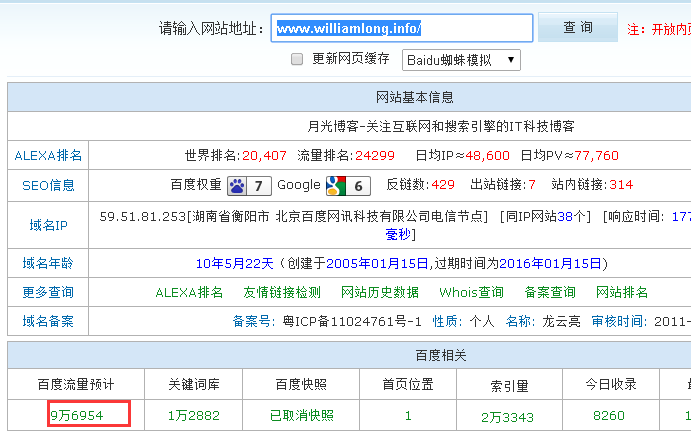Click expiry date 2016年01月15日
The image size is (691, 436).
tap(550, 264)
